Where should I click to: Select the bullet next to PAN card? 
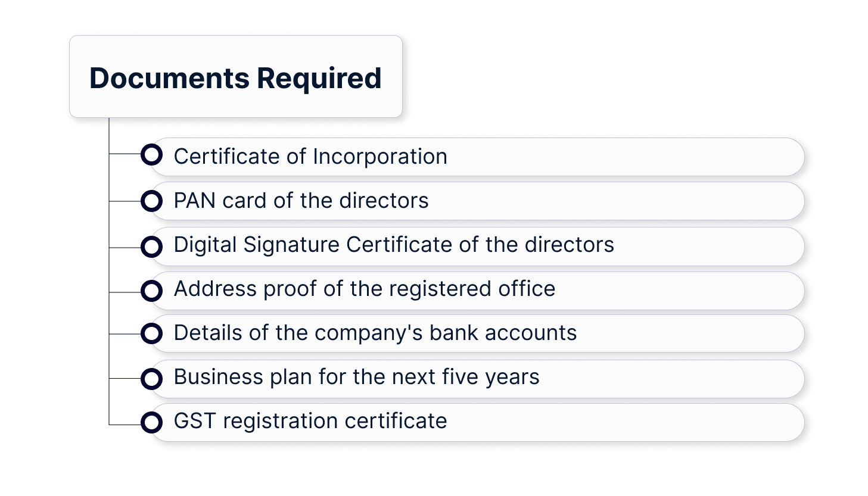(x=151, y=201)
